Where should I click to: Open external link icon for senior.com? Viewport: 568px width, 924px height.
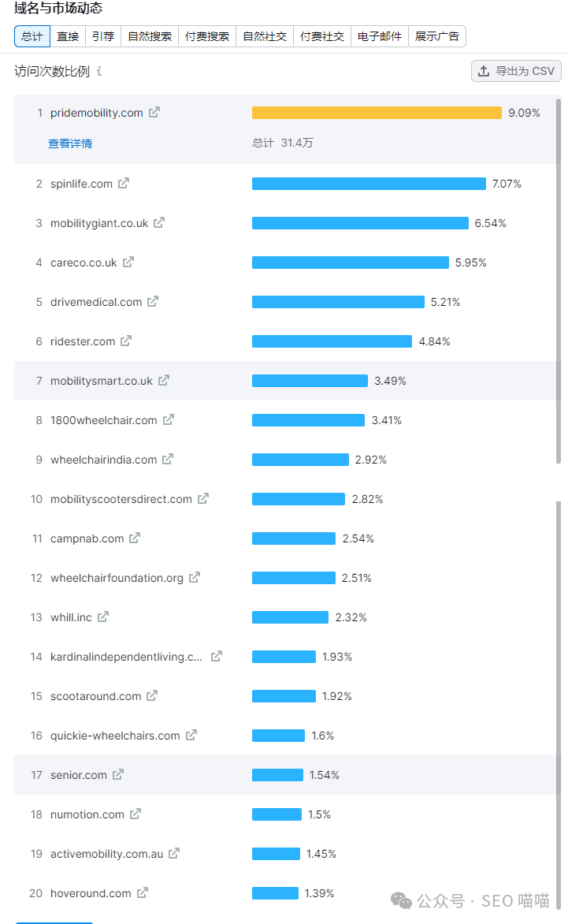click(118, 775)
